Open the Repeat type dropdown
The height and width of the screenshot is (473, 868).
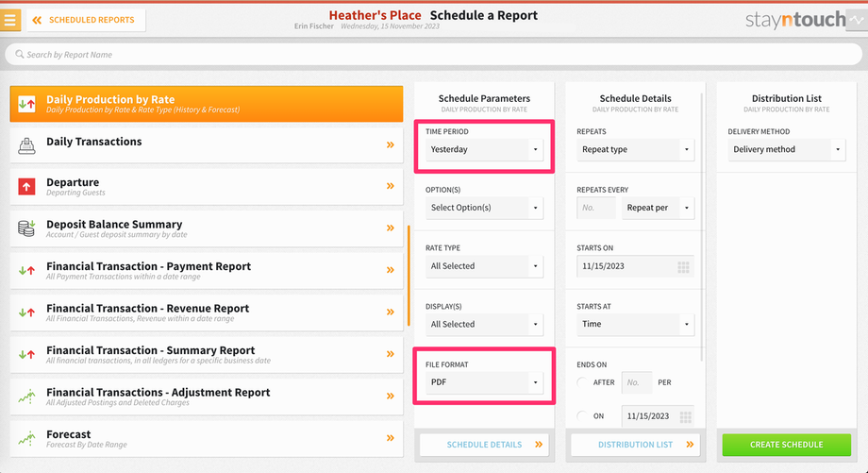[x=635, y=149]
